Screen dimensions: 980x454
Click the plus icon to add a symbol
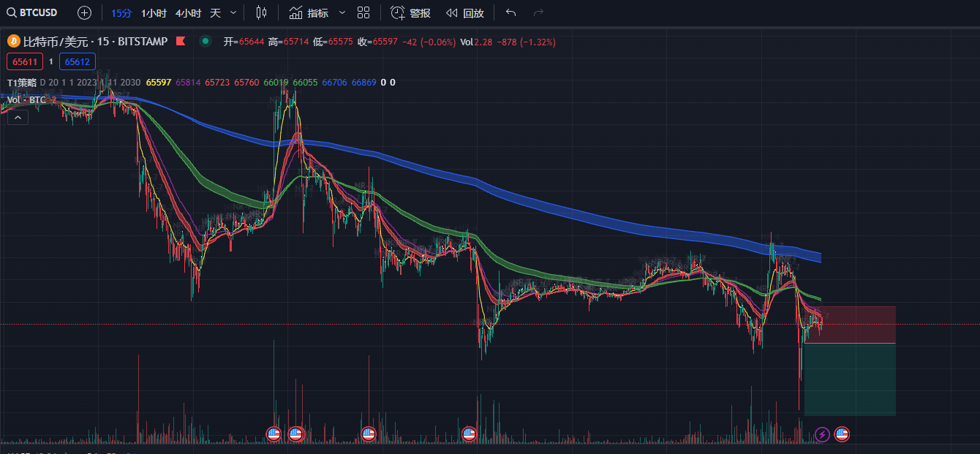click(x=84, y=12)
